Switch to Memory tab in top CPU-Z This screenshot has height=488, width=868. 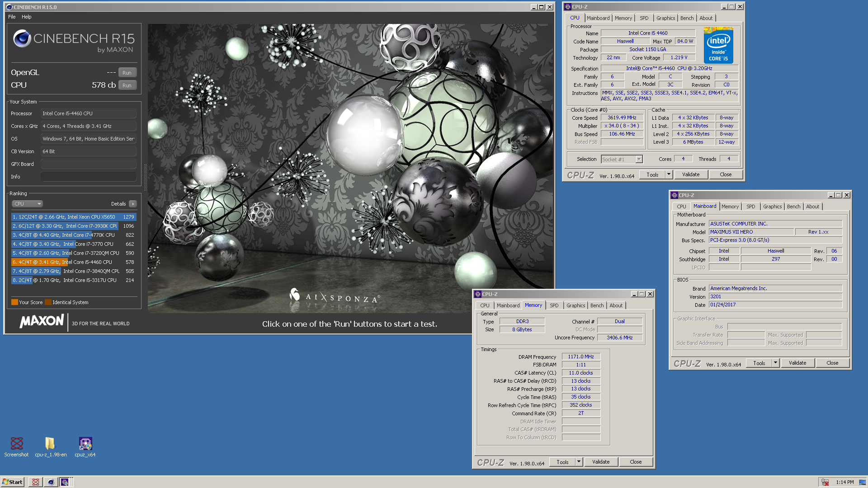[623, 18]
